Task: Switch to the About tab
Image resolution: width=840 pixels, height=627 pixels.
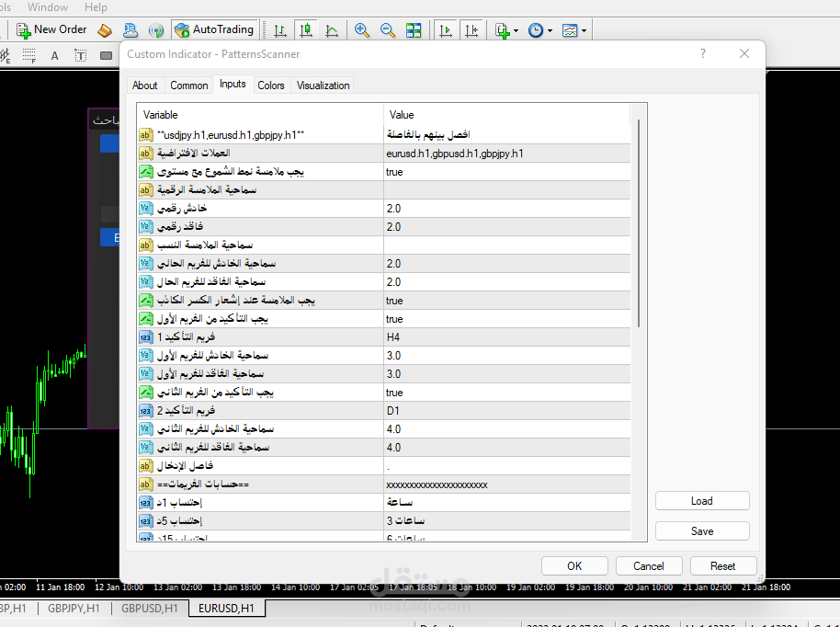Action: (x=144, y=85)
